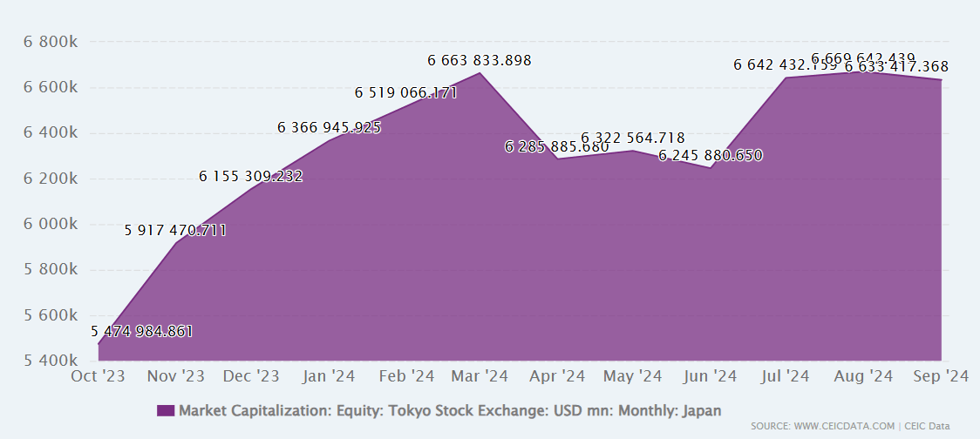Toggle the Market Capitalization legend series
This screenshot has width=980, height=439.
449,410
